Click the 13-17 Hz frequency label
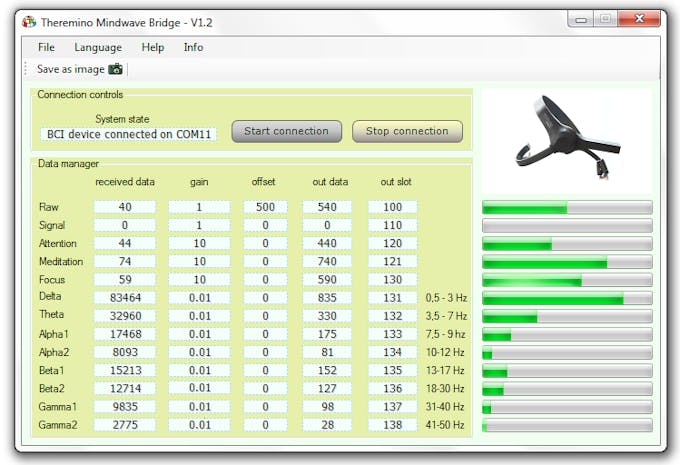The image size is (680, 465). pos(445,370)
